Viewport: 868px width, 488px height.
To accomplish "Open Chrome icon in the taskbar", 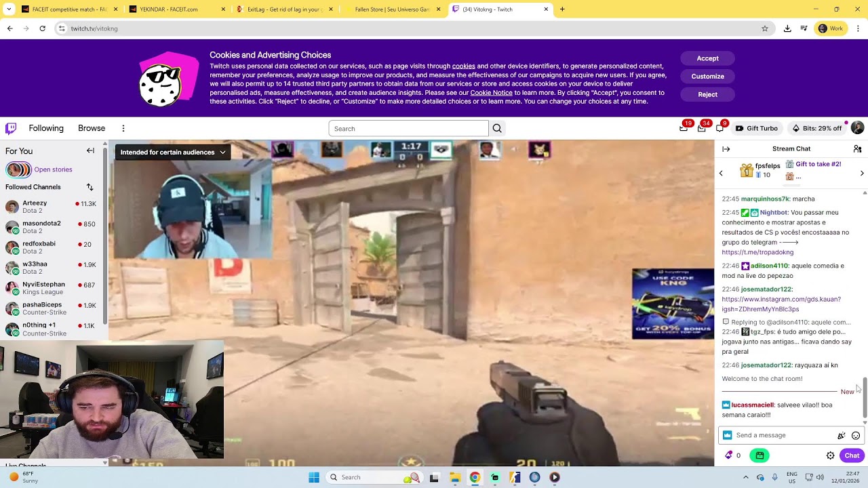I will pyautogui.click(x=475, y=477).
